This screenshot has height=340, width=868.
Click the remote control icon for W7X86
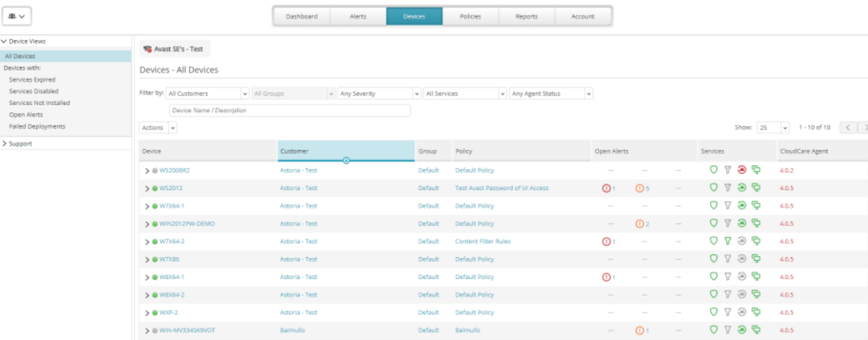click(756, 259)
